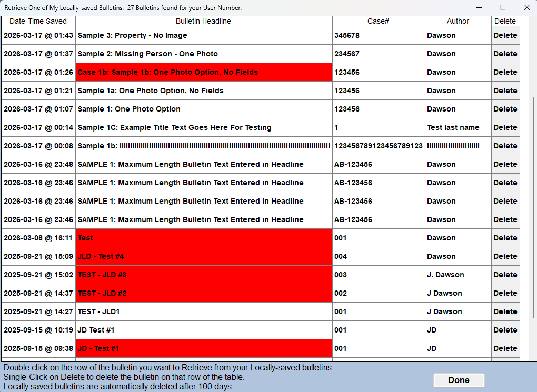Click date 2025-09-21 @ 15:09
The height and width of the screenshot is (392, 537).
point(38,256)
